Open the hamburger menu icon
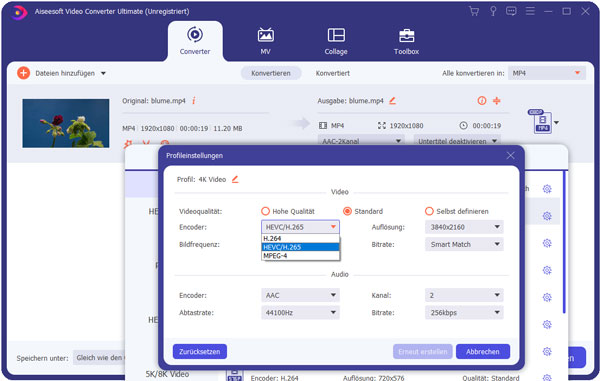This screenshot has height=381, width=600. pyautogui.click(x=530, y=11)
